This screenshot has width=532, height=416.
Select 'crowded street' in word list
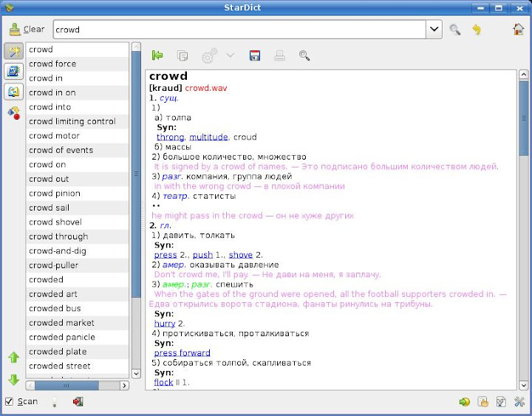pos(78,366)
